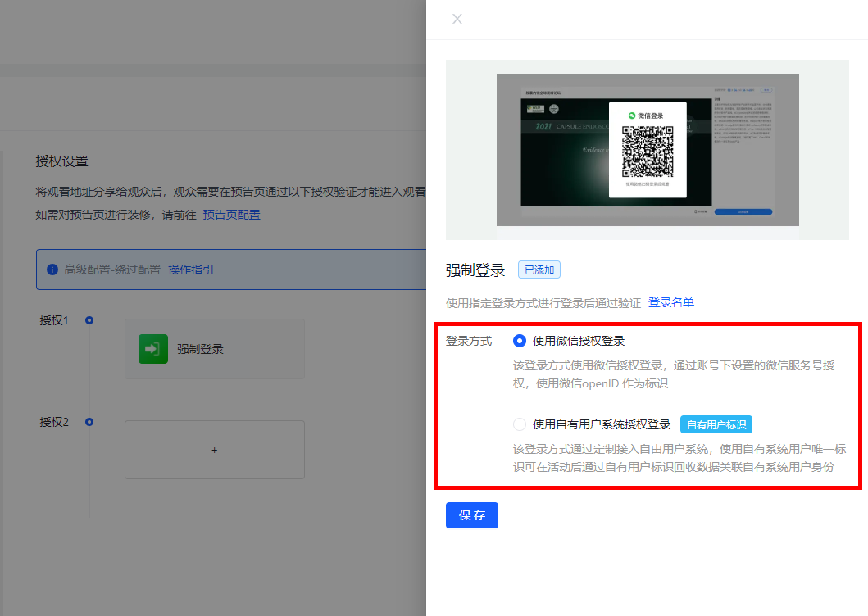The width and height of the screenshot is (868, 616).
Task: Click the 授权1 label
Action: [54, 320]
